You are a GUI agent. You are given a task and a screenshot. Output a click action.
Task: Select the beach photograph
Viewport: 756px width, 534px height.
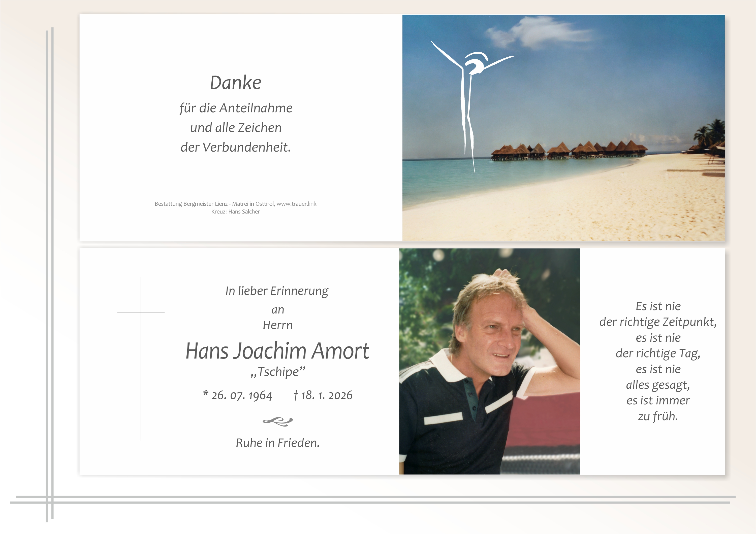[563, 128]
